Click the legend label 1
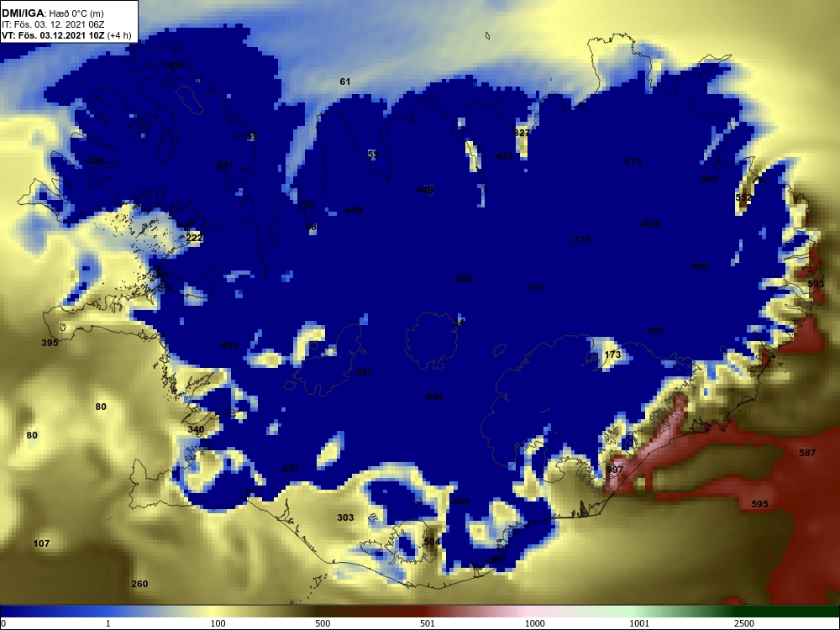 click(x=108, y=623)
